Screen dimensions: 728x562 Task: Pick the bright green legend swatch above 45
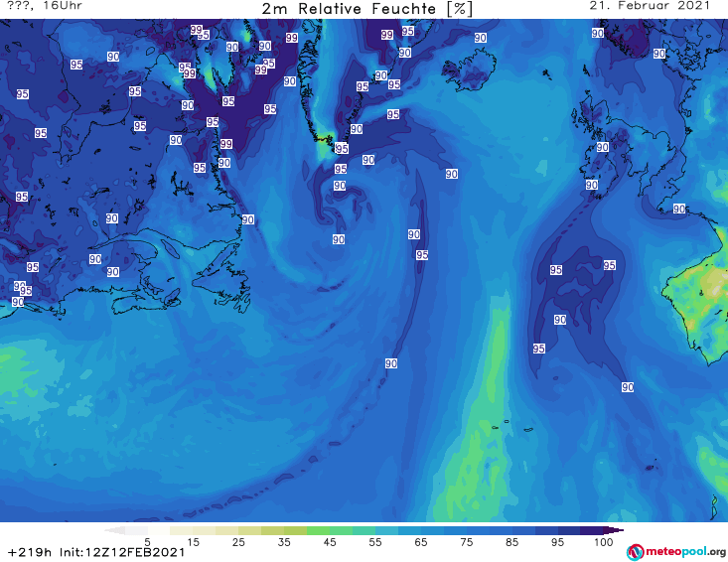pos(318,530)
